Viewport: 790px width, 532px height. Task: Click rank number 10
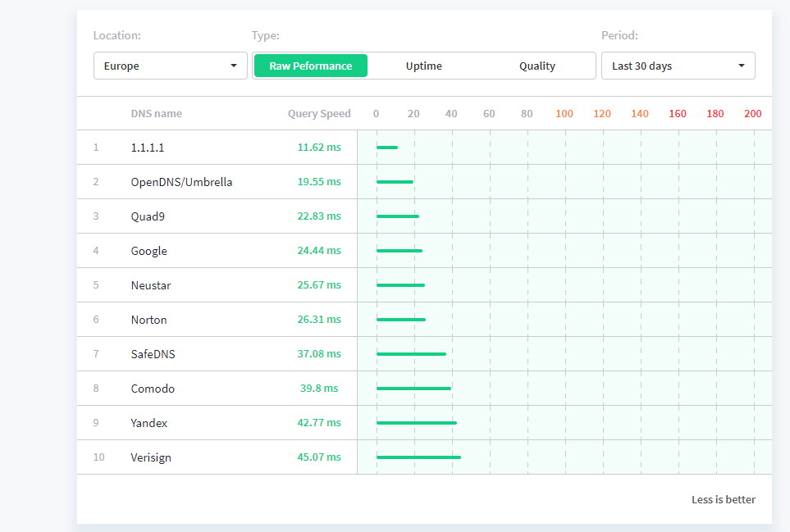click(x=98, y=457)
